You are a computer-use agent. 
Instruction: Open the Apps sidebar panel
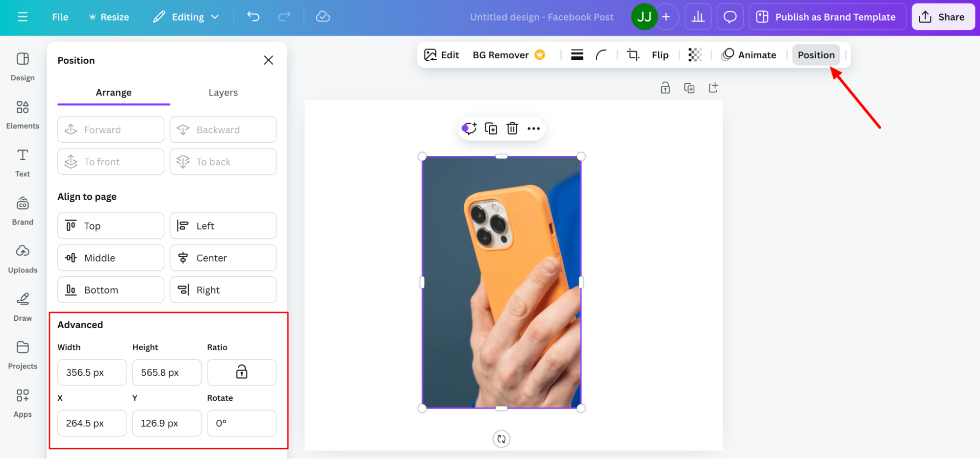(23, 403)
